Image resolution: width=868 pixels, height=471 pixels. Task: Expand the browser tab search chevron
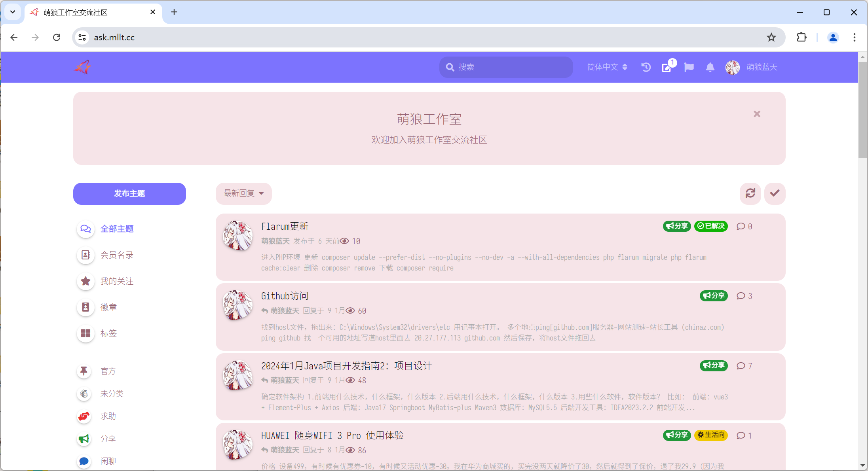[x=12, y=12]
